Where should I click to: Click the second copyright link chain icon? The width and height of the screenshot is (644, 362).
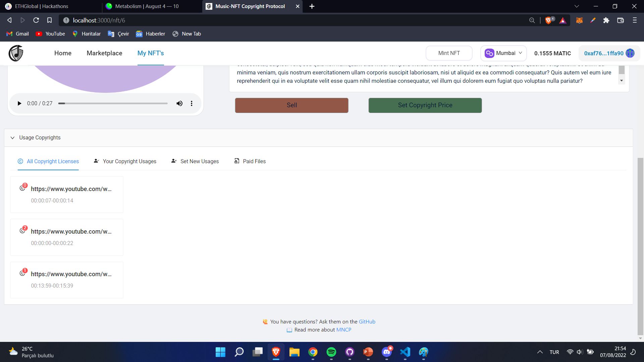tap(22, 230)
